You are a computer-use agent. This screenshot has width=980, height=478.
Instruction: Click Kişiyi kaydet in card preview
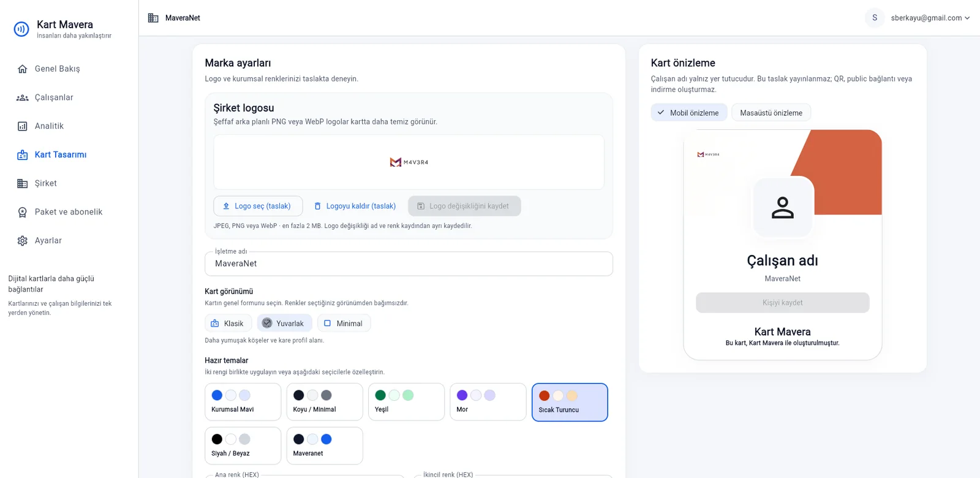point(783,303)
